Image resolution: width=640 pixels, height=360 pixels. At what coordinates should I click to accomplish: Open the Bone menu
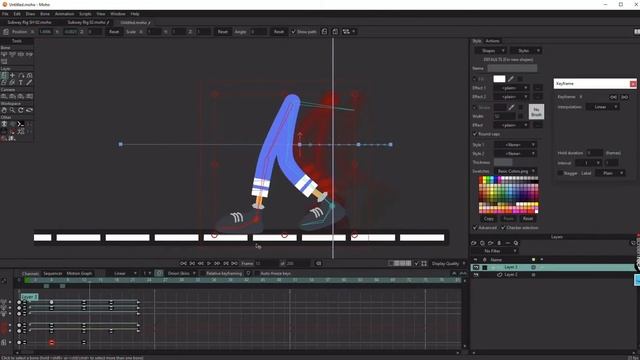[x=44, y=14]
